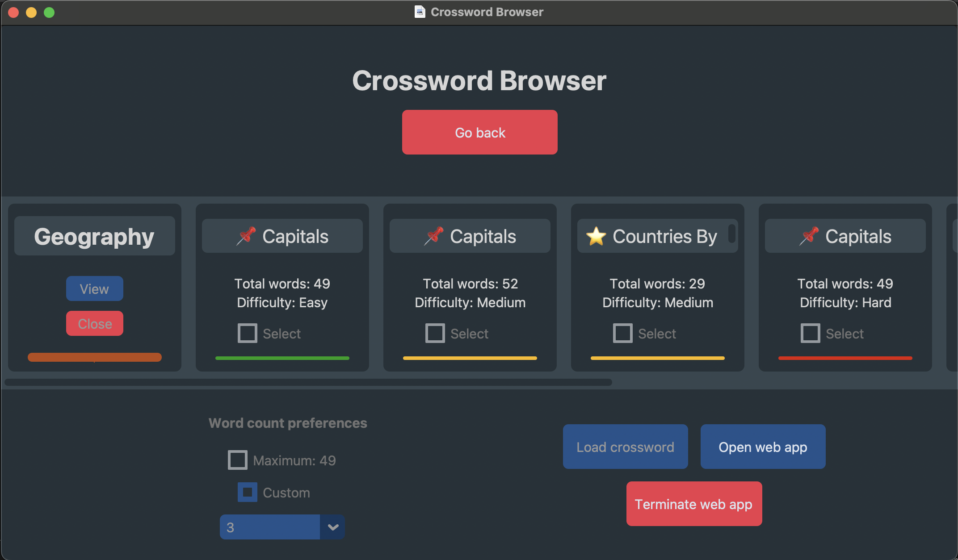Select the Hard Capitals crossword checkbox
This screenshot has height=560, width=958.
point(810,333)
